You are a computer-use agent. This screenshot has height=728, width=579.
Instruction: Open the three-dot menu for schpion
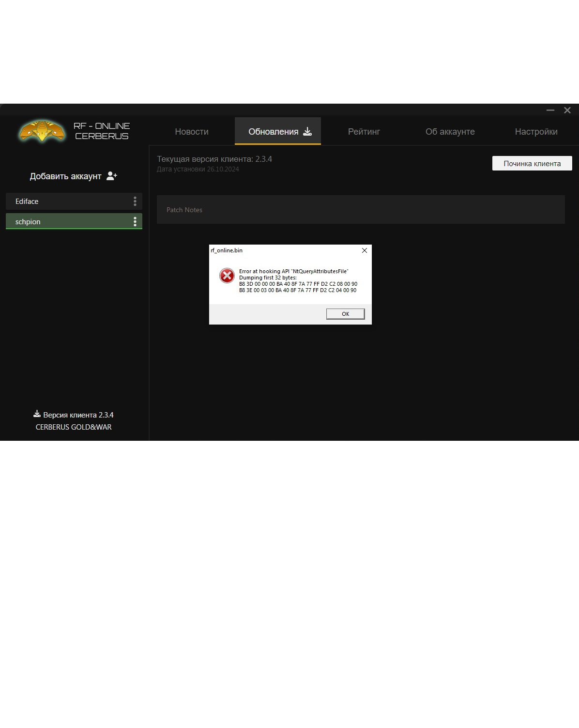135,222
